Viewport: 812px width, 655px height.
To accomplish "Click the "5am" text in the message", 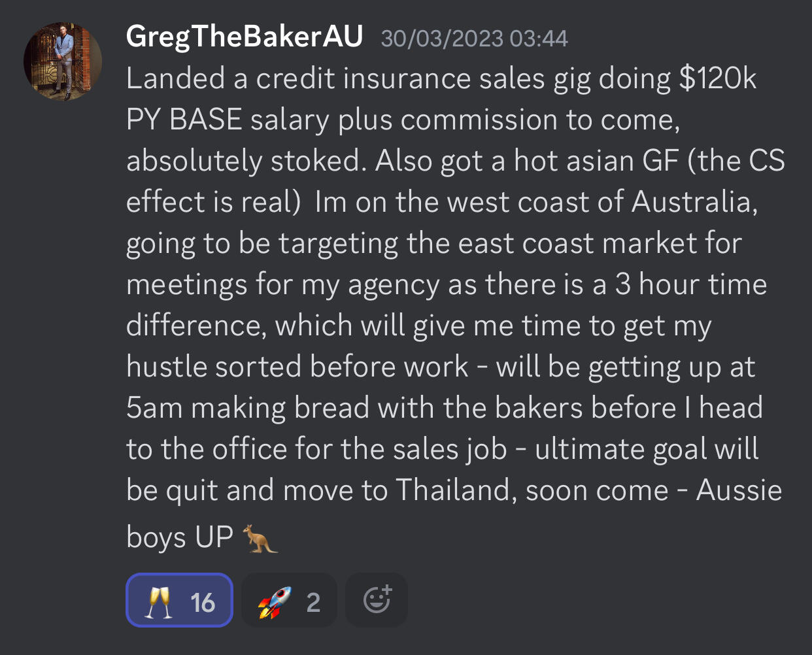I will tap(154, 408).
